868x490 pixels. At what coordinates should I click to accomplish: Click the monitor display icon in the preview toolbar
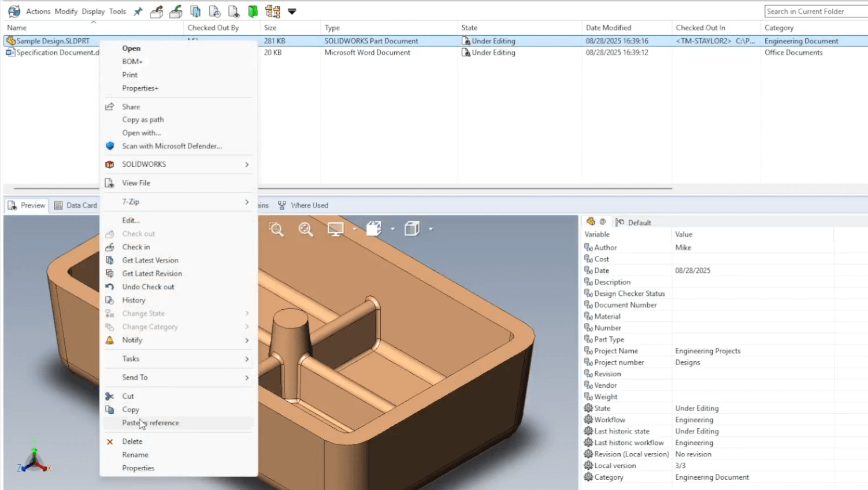(336, 229)
